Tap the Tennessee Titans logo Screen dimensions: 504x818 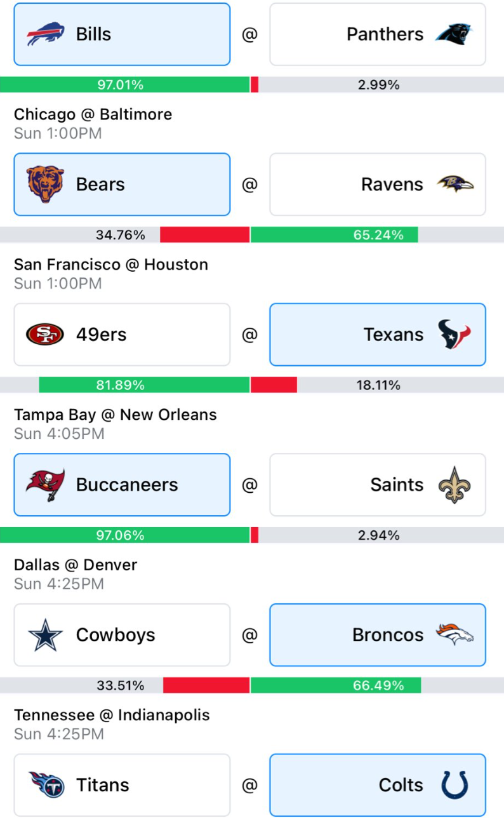(46, 785)
